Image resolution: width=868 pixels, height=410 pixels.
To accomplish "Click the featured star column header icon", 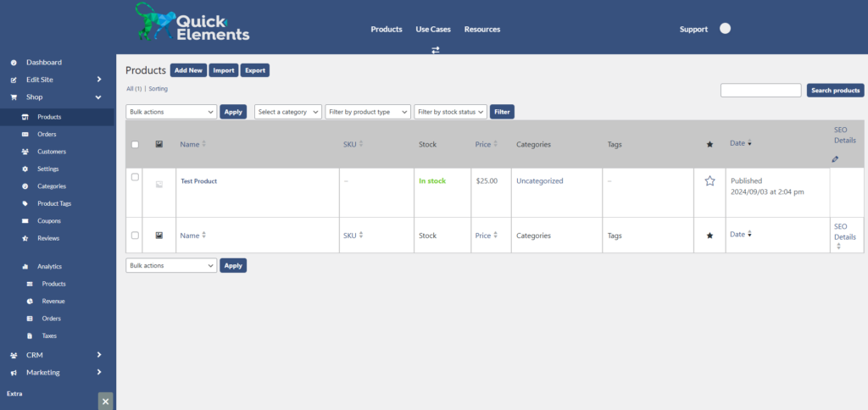I will 709,144.
